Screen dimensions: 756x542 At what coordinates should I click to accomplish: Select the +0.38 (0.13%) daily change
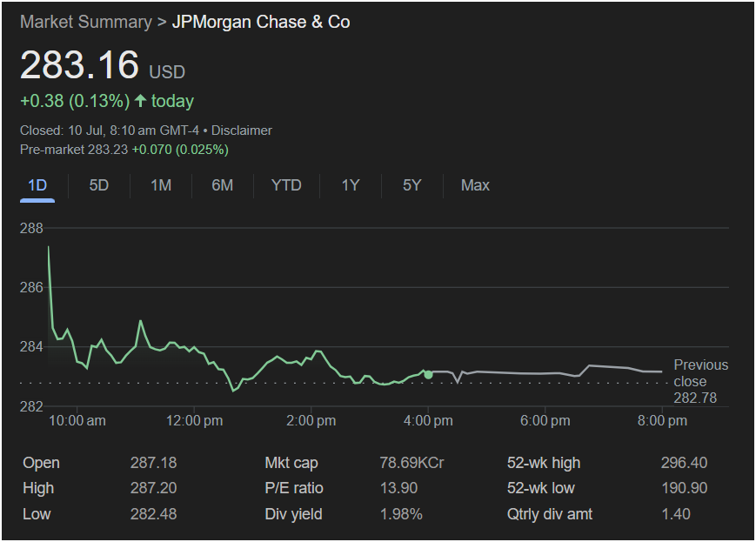click(75, 101)
